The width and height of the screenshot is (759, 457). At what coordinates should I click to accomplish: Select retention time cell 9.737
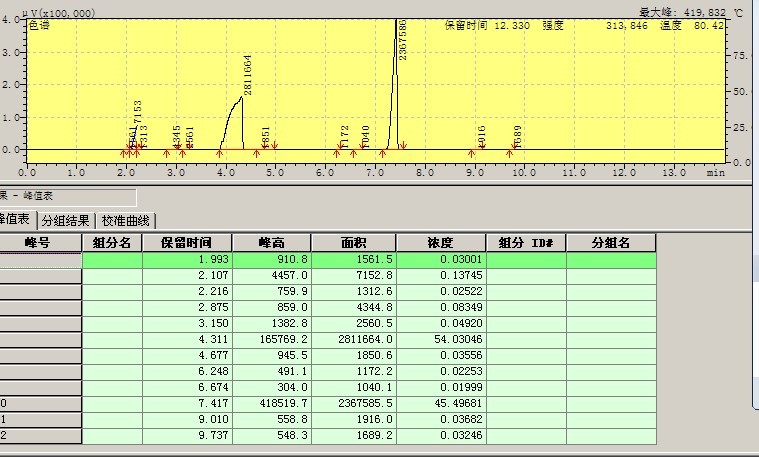(x=187, y=435)
